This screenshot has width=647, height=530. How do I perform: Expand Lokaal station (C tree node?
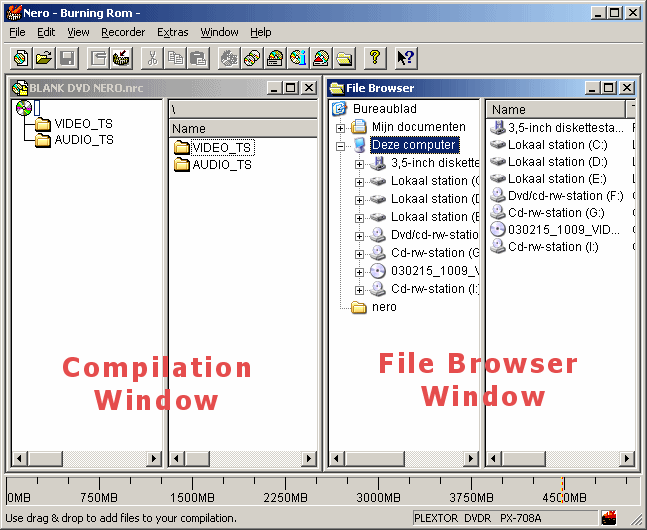tap(359, 182)
